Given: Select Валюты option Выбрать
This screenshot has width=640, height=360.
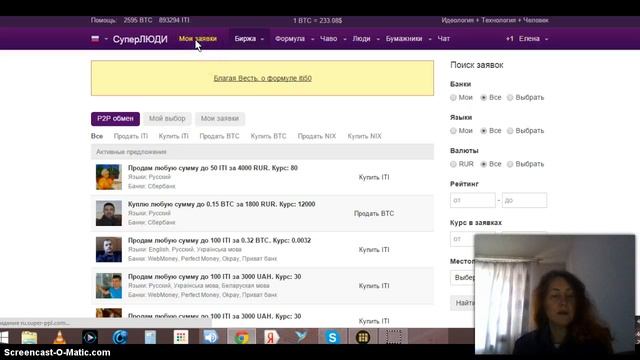Looking at the screenshot, I should (x=510, y=164).
